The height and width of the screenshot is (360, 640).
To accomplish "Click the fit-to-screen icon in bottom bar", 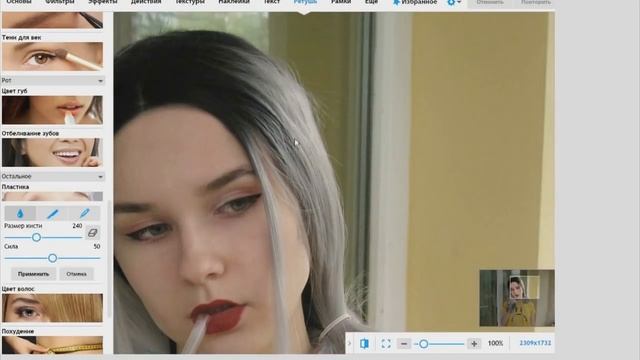I will [x=386, y=344].
